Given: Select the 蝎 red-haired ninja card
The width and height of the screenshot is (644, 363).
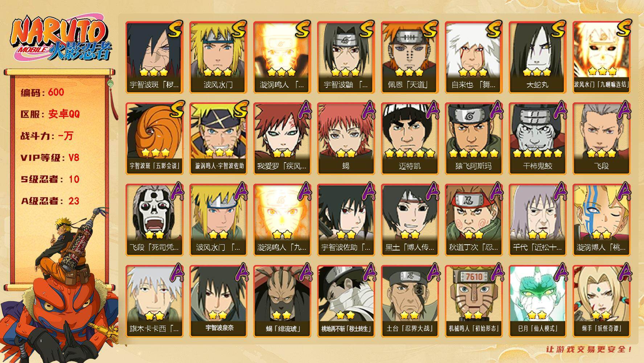Looking at the screenshot, I should [x=346, y=138].
